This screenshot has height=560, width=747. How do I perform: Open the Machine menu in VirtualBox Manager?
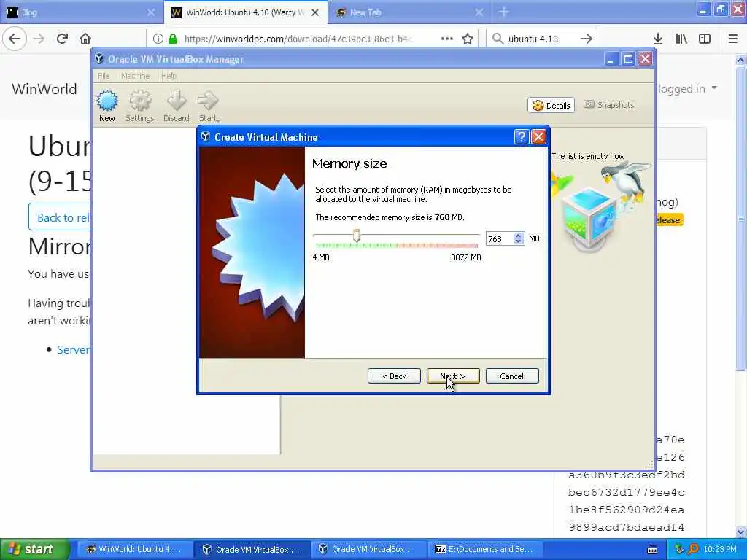[135, 76]
